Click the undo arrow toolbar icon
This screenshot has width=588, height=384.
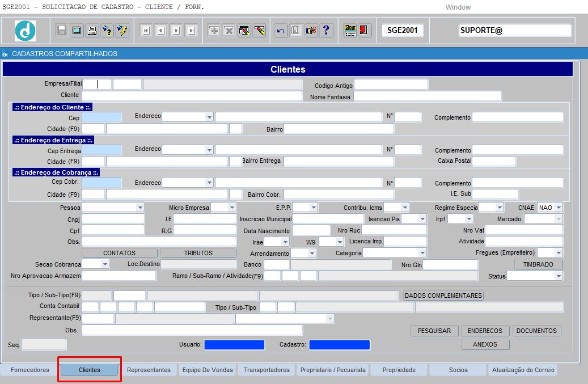pos(281,31)
